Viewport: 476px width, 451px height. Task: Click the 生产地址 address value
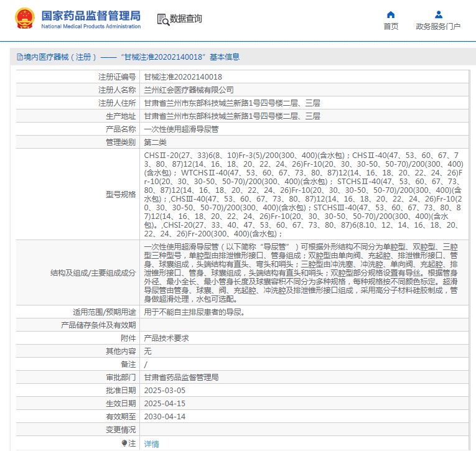tap(232, 116)
